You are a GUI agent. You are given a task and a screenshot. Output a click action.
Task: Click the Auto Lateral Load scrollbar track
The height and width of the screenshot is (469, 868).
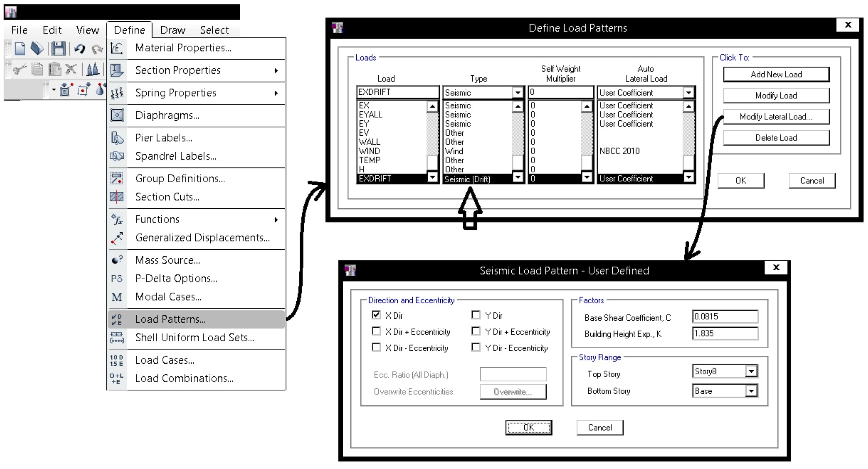pyautogui.click(x=688, y=134)
